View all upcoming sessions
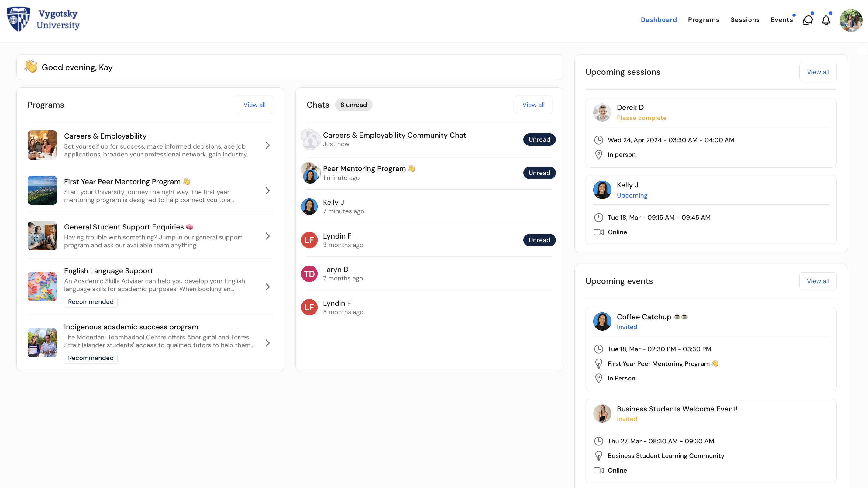 click(x=818, y=72)
